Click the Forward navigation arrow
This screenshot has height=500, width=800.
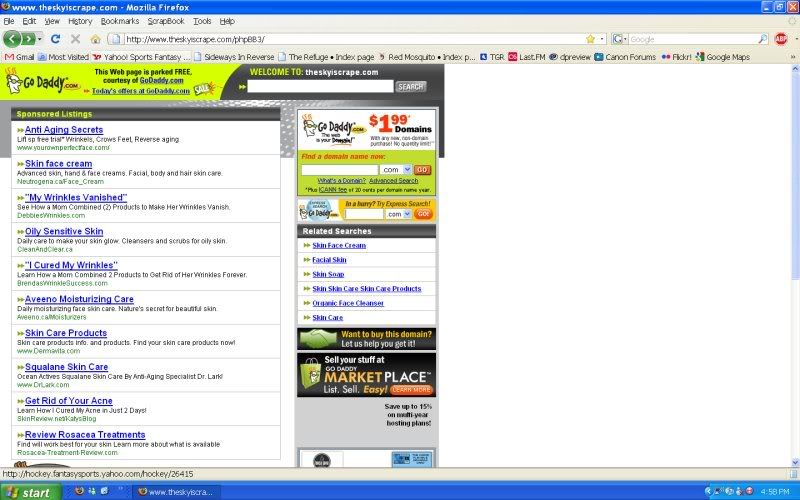tap(29, 39)
